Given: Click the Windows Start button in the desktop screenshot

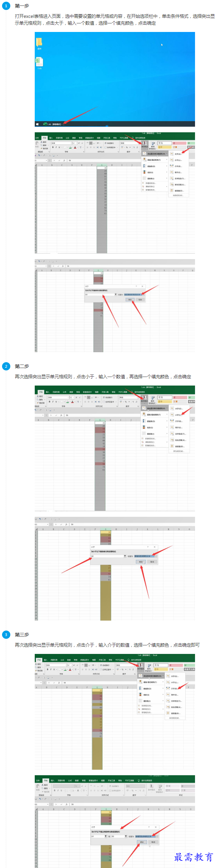Looking at the screenshot, I should click(37, 124).
